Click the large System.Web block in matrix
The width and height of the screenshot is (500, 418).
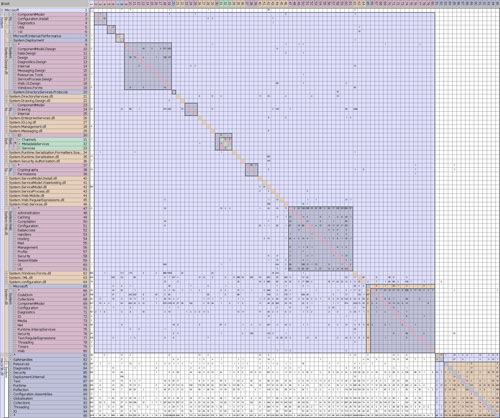(x=320, y=239)
